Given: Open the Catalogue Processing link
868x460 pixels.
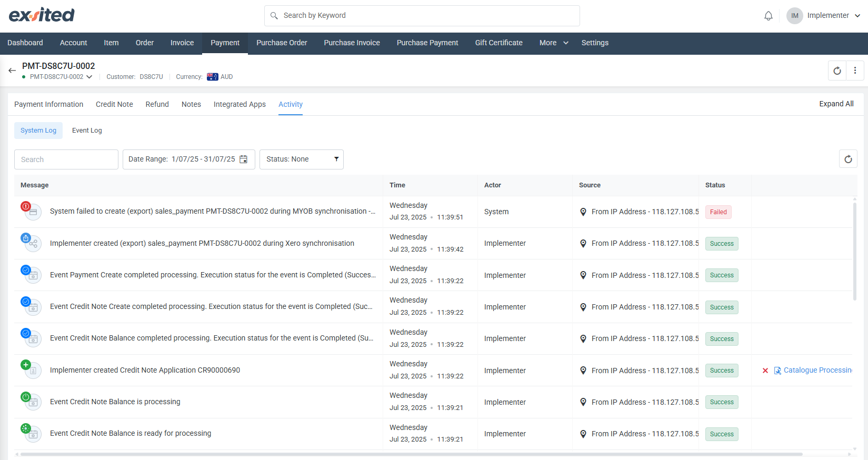Looking at the screenshot, I should 818,371.
